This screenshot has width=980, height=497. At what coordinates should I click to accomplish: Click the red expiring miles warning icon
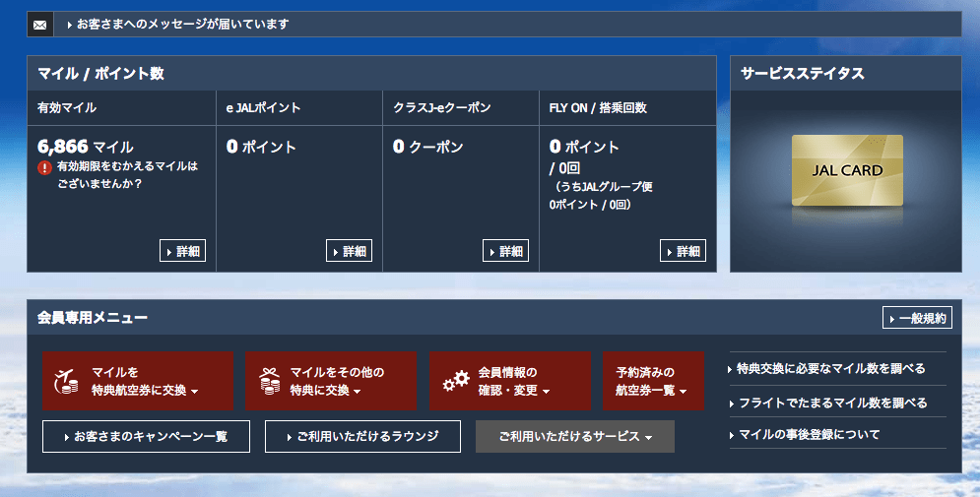click(x=44, y=167)
